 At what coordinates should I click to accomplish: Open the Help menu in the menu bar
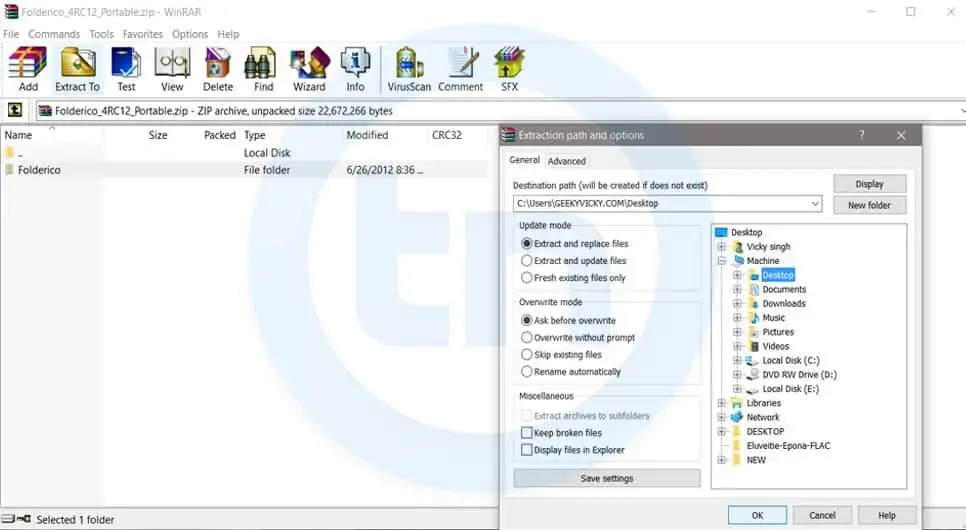click(228, 34)
